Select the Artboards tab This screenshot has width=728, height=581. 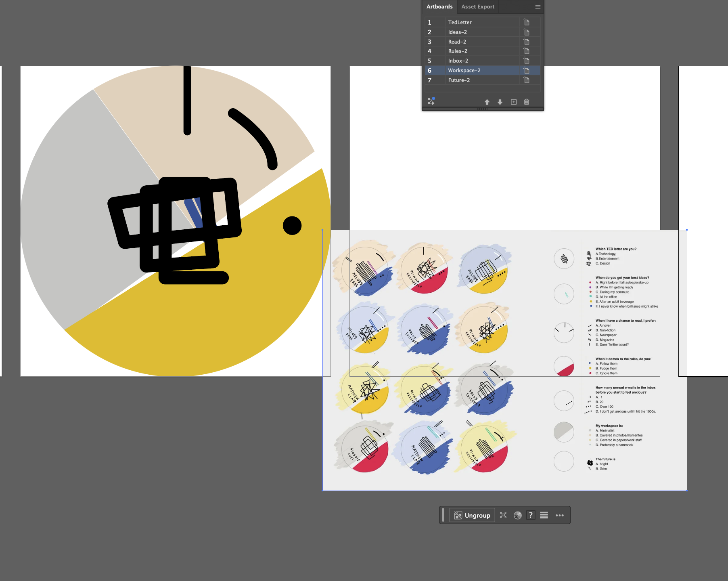click(x=439, y=7)
